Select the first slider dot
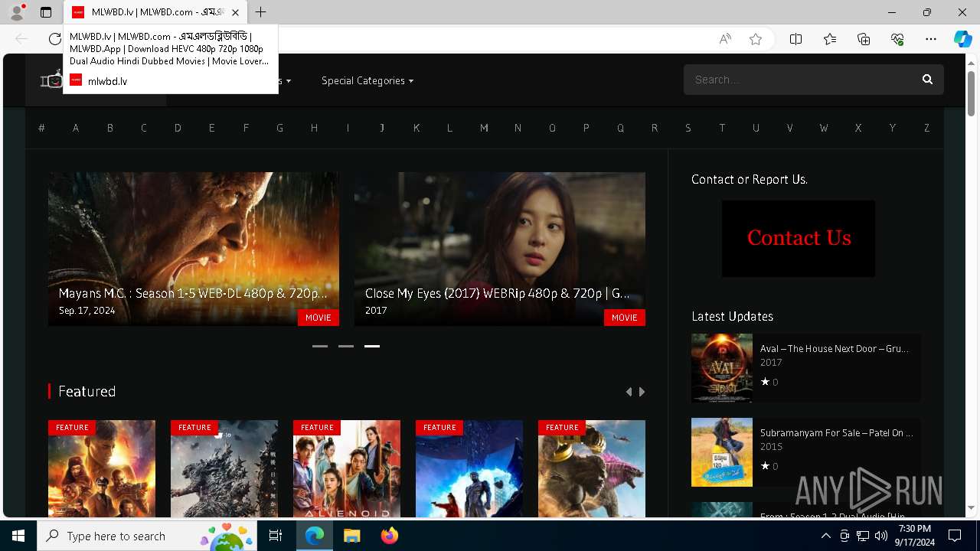The image size is (980, 551). click(x=320, y=346)
